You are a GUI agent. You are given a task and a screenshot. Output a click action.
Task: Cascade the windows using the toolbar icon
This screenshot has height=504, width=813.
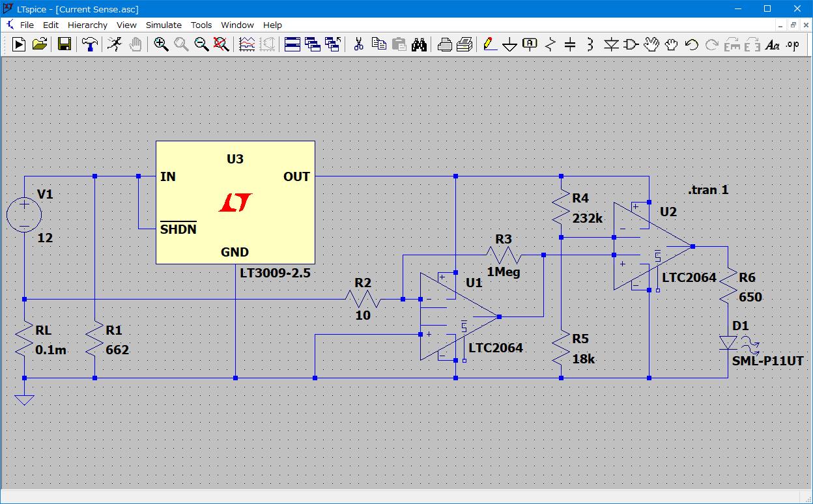(313, 44)
